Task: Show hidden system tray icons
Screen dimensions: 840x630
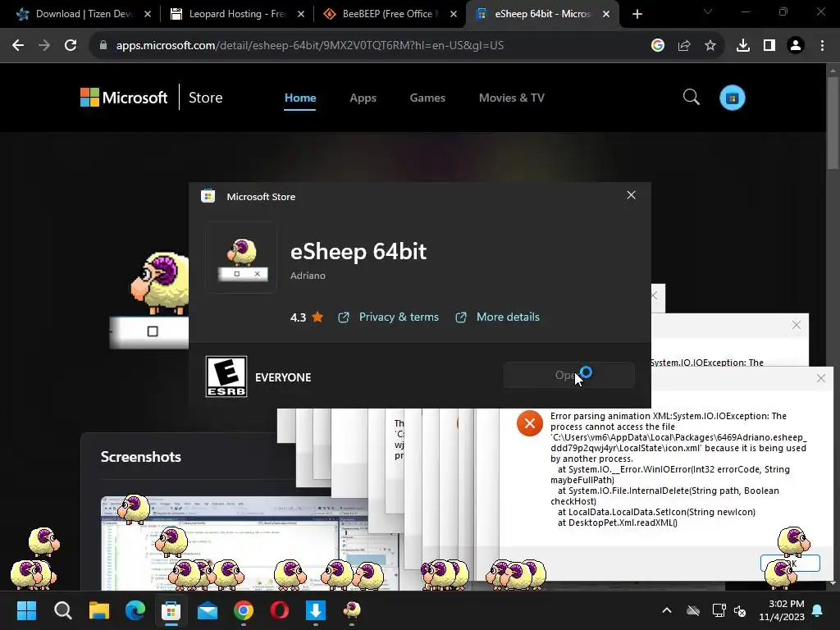Action: (667, 610)
